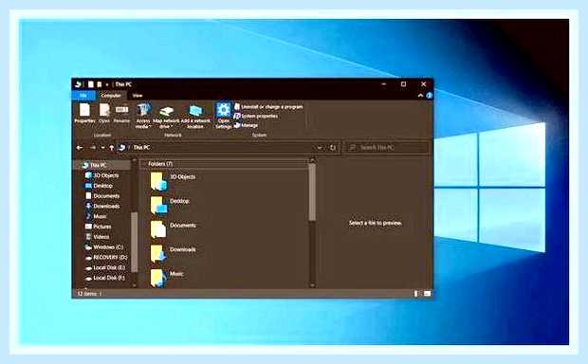Go up one level with up arrow
The height and width of the screenshot is (364, 588).
[x=111, y=148]
